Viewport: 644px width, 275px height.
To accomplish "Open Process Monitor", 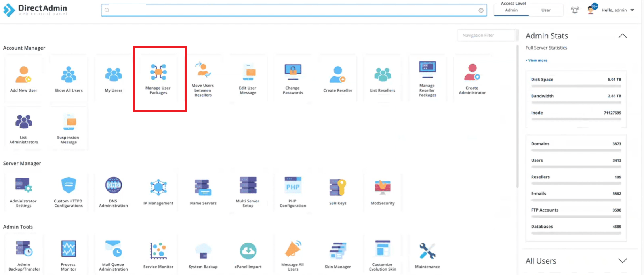I will 69,254.
